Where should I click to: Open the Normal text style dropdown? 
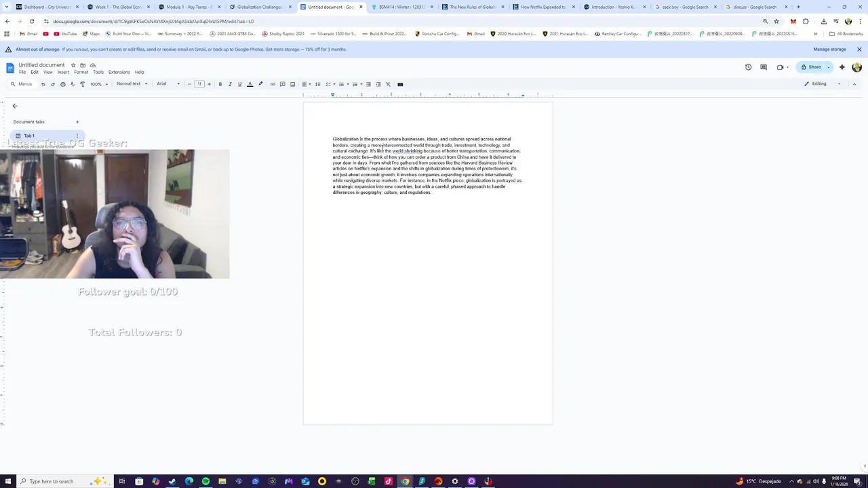(132, 84)
